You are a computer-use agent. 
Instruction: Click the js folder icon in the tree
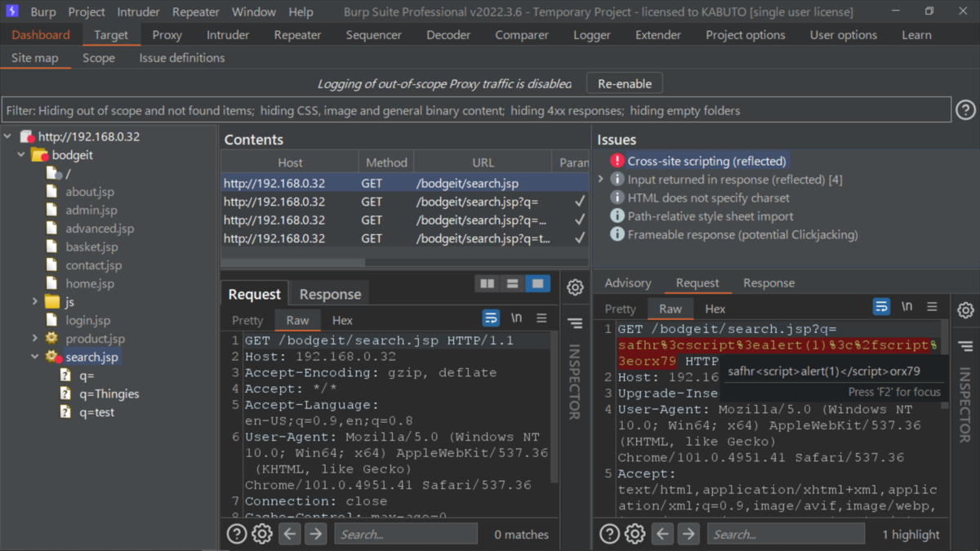[52, 302]
